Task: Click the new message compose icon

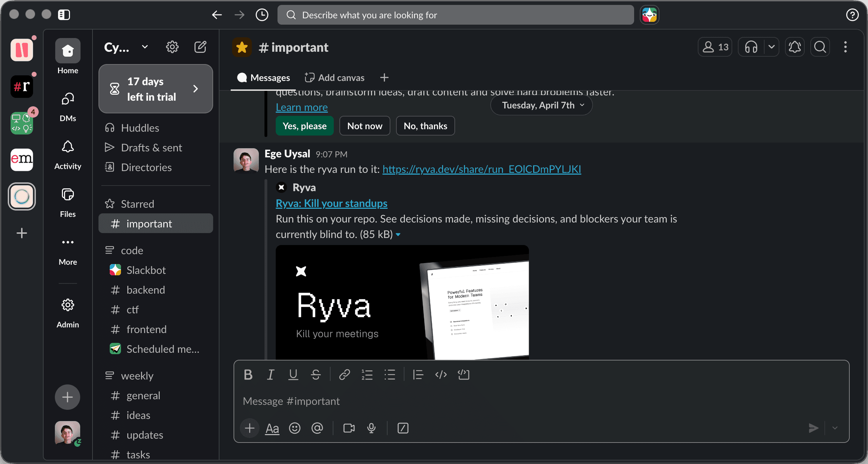Action: click(x=200, y=47)
